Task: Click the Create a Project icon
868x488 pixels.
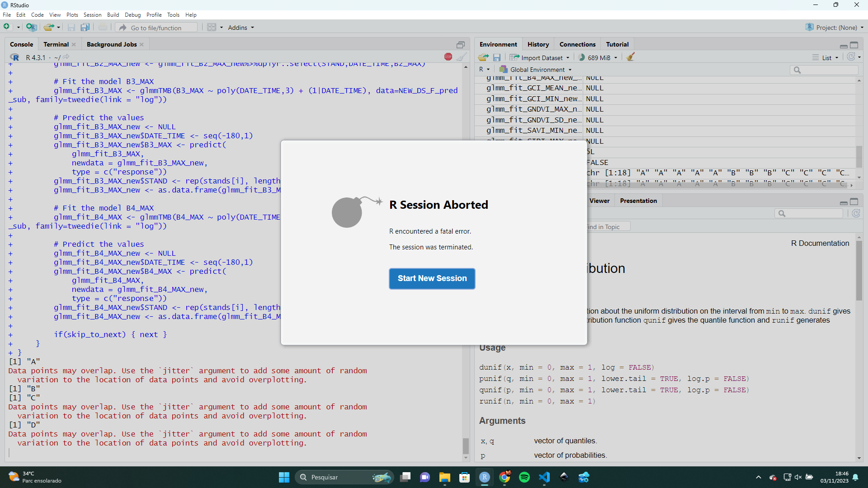Action: tap(31, 27)
